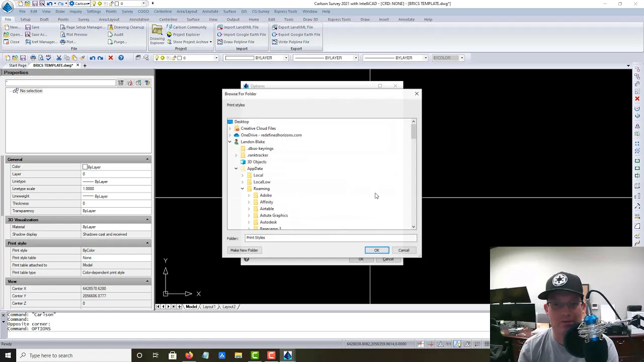Viewport: 644px width, 362px height.
Task: Click the Folder name input field
Action: click(331, 238)
